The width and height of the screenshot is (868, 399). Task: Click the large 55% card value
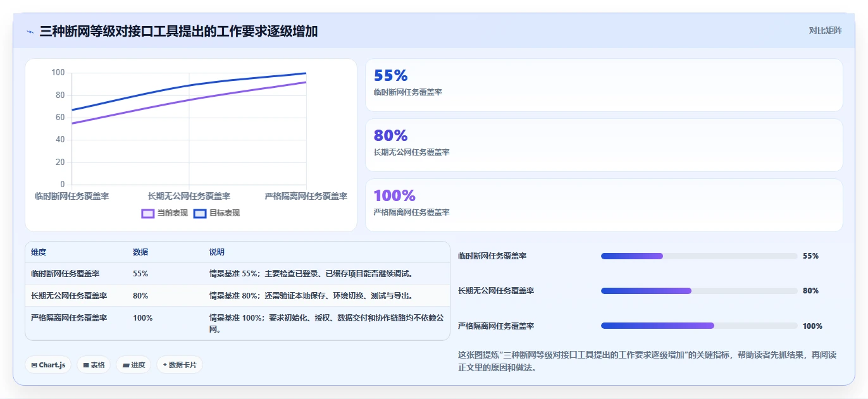[390, 76]
